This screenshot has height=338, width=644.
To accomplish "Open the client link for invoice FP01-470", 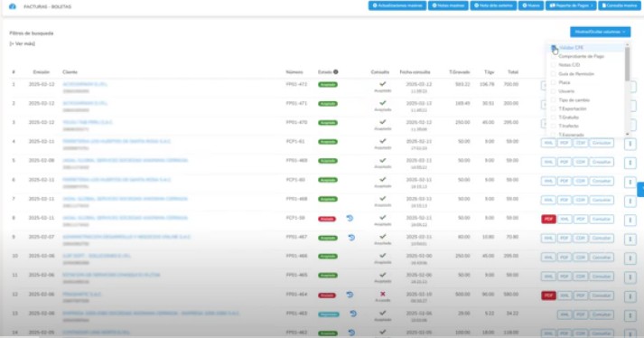I will tap(88, 122).
